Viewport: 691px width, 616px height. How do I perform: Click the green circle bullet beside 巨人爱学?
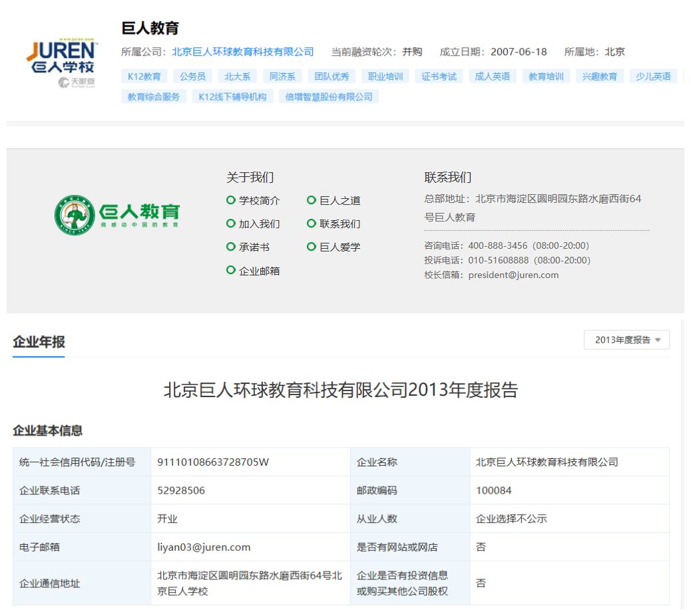(311, 247)
